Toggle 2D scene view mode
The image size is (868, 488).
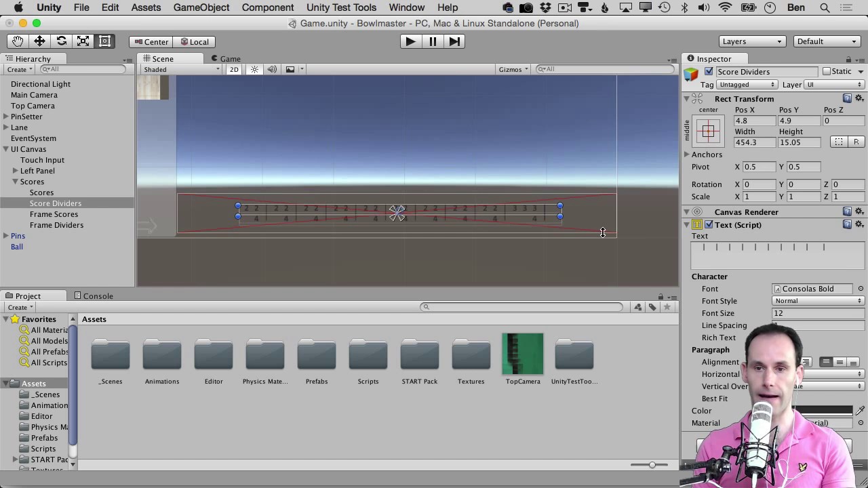(x=234, y=69)
